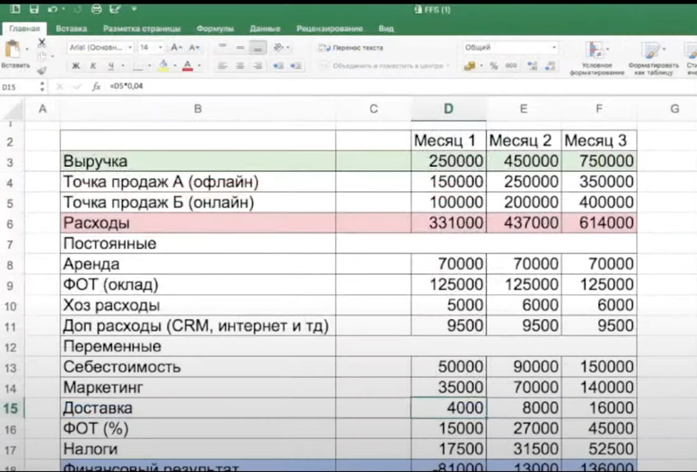Open Customize Quick Access Toolbar dropdown
Image resolution: width=697 pixels, height=472 pixels.
click(134, 9)
